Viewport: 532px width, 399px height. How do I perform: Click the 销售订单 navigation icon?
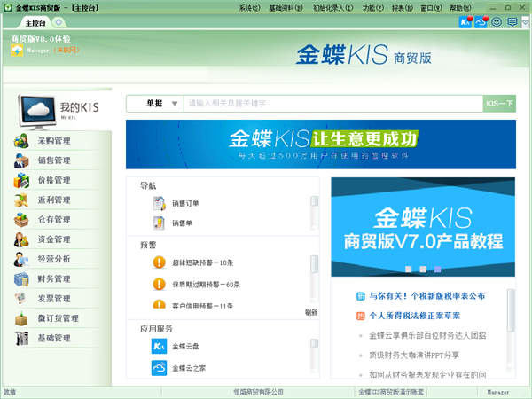click(x=159, y=203)
